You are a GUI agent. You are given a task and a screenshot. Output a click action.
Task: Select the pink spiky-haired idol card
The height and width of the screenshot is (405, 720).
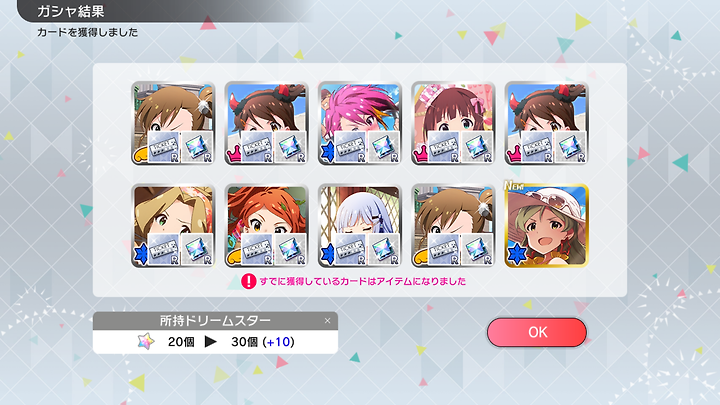tap(360, 123)
